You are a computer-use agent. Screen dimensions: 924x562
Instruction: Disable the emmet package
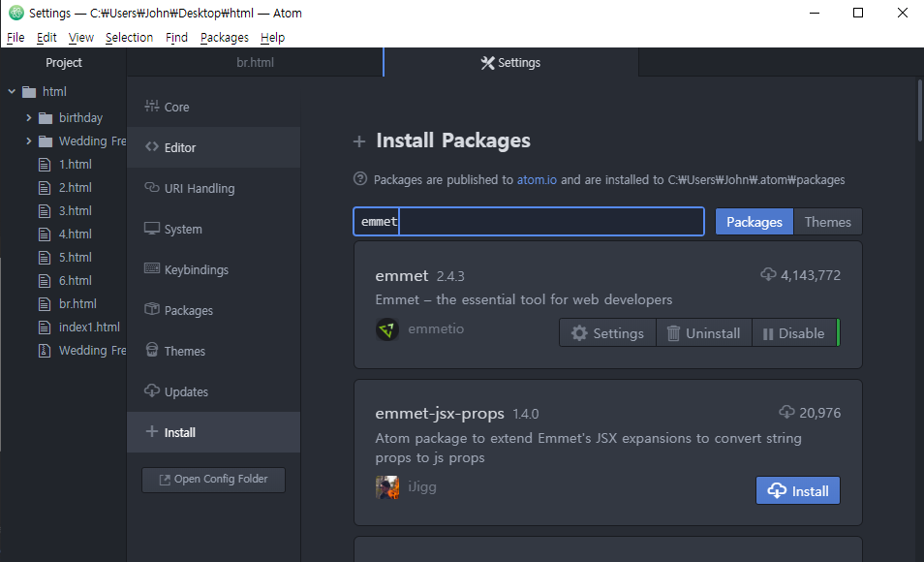[x=793, y=333]
